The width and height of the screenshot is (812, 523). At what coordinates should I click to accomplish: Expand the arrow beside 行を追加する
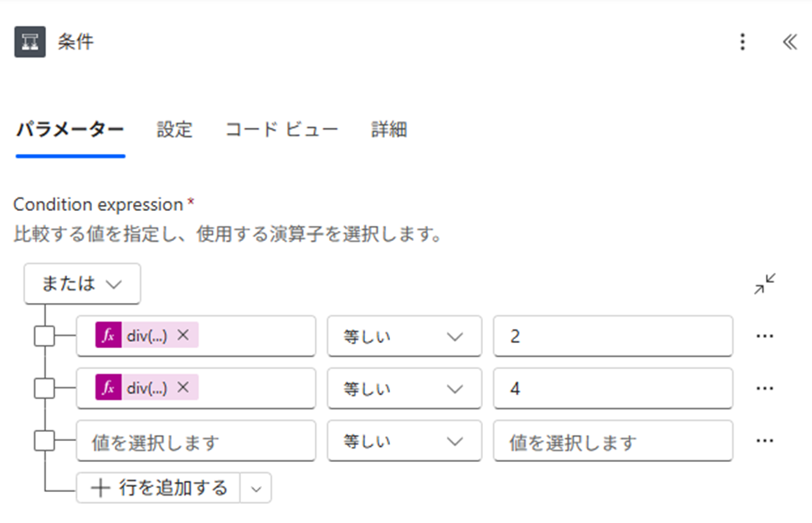pos(256,488)
